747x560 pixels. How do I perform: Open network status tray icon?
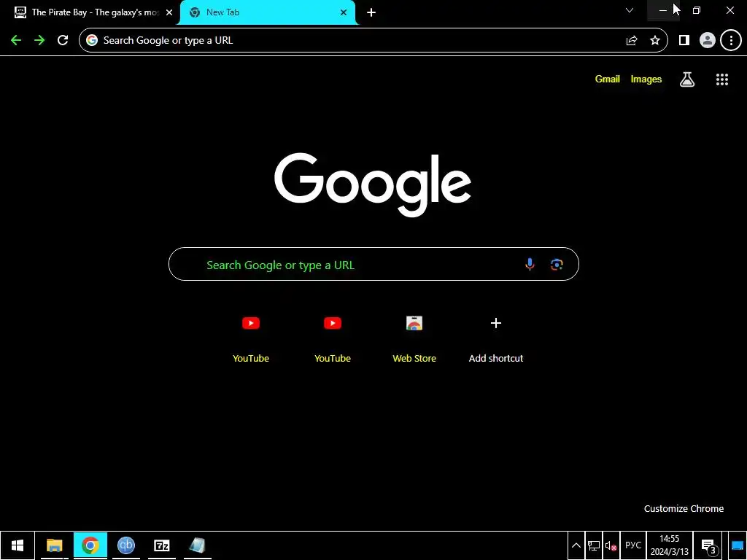coord(594,545)
